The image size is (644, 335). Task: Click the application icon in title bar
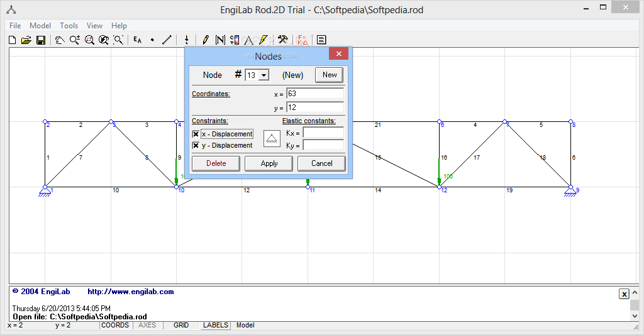(11, 9)
